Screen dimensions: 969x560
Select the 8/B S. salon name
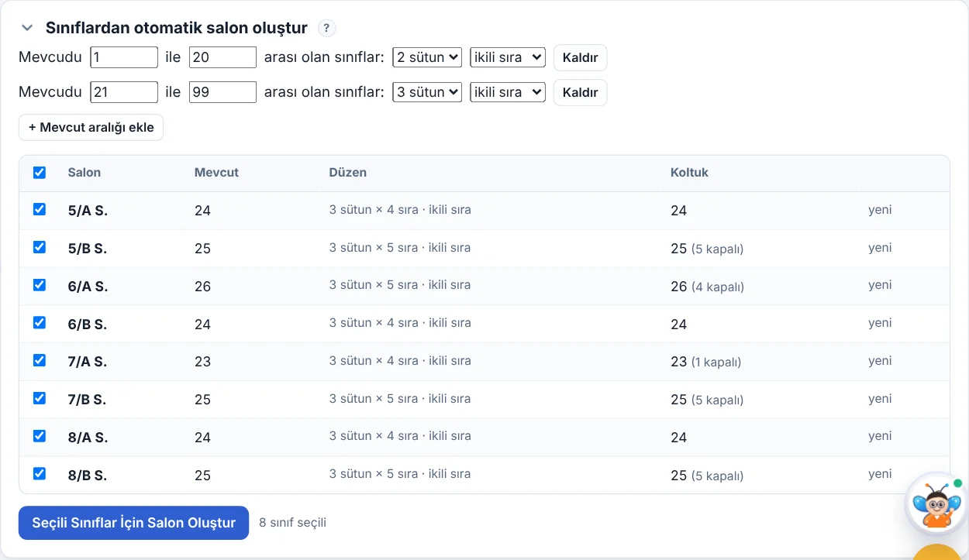tap(88, 476)
